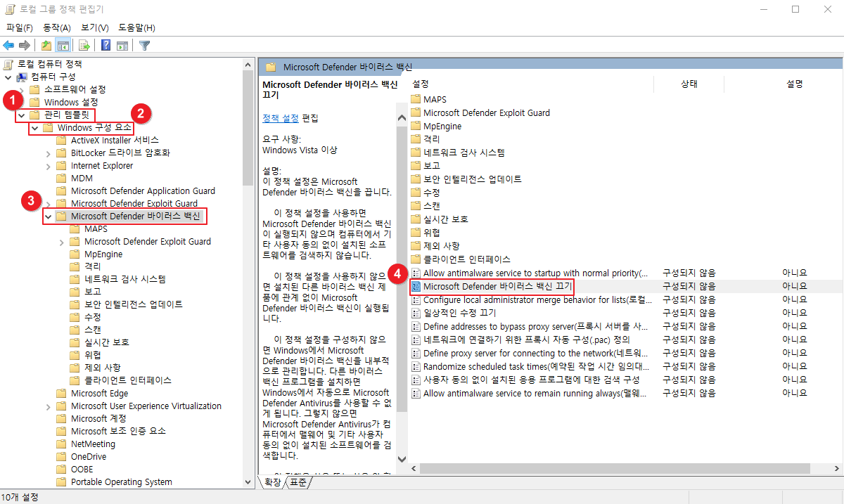Expand Microsoft Defender Exploit Guard child node arrow

click(x=61, y=242)
